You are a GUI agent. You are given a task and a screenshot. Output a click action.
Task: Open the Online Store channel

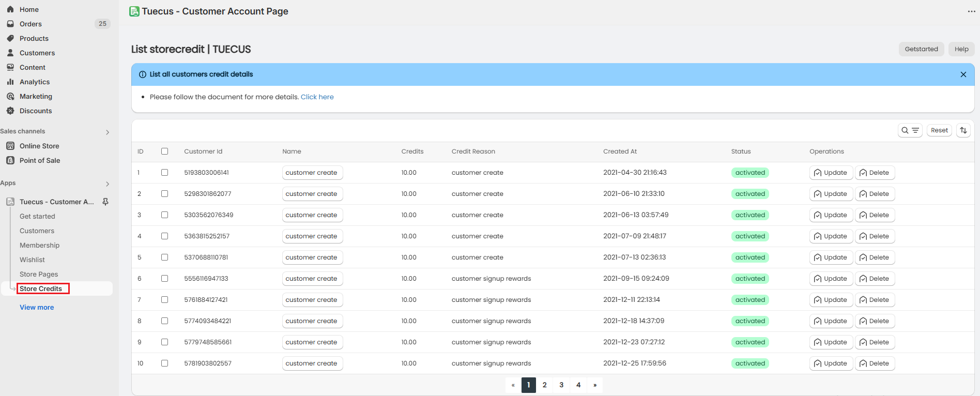(x=39, y=146)
